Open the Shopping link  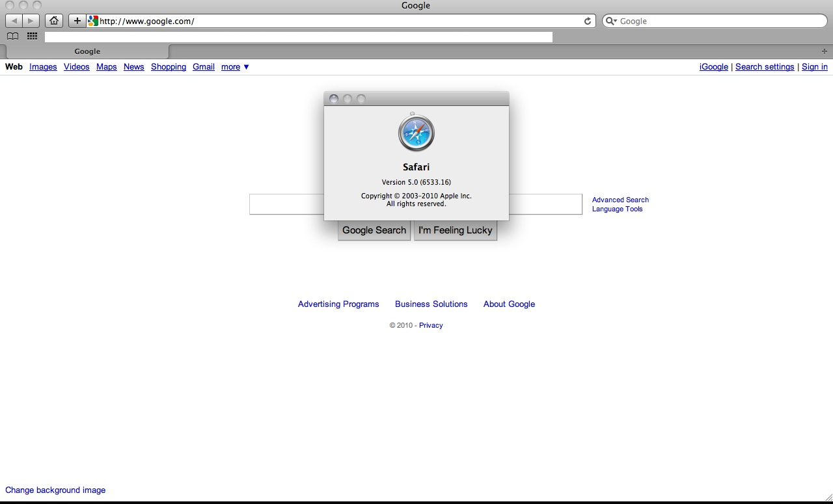[x=169, y=67]
